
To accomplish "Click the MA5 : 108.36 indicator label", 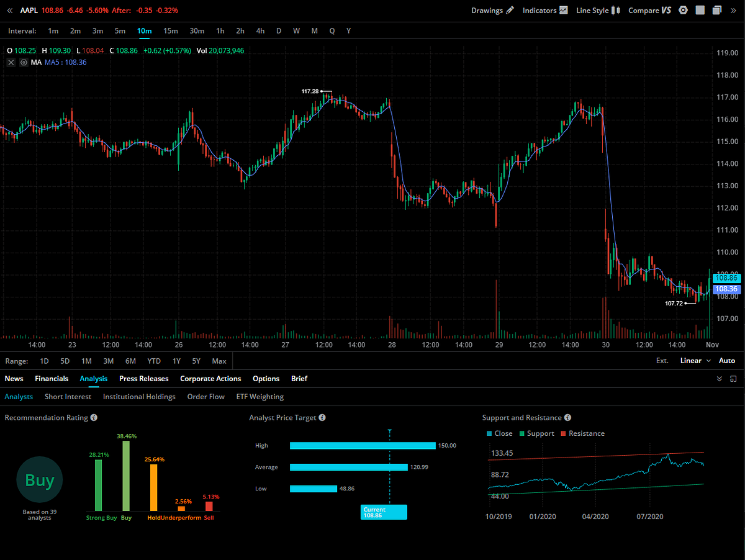I will pyautogui.click(x=66, y=62).
